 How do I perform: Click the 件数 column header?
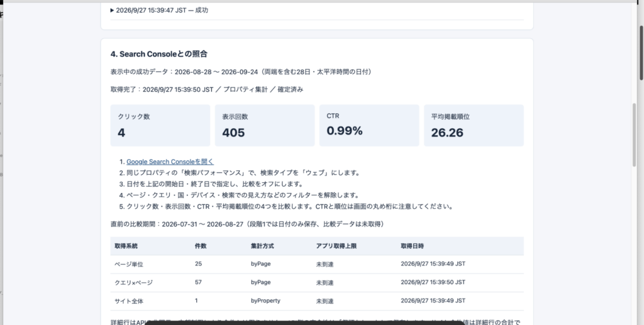pyautogui.click(x=201, y=246)
